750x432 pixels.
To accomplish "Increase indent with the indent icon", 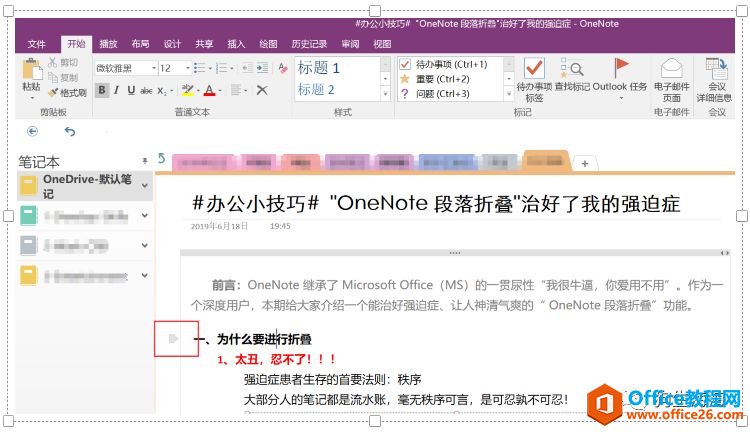I will (262, 68).
